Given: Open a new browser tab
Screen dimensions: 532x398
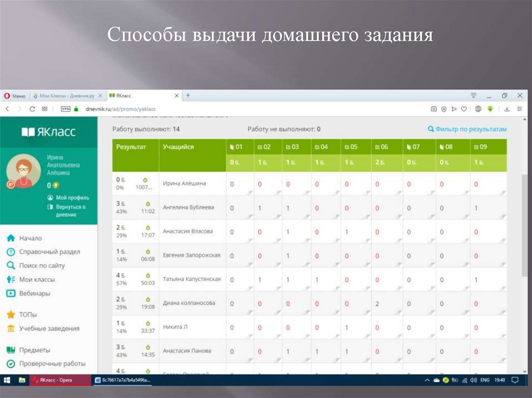Looking at the screenshot, I should point(188,95).
